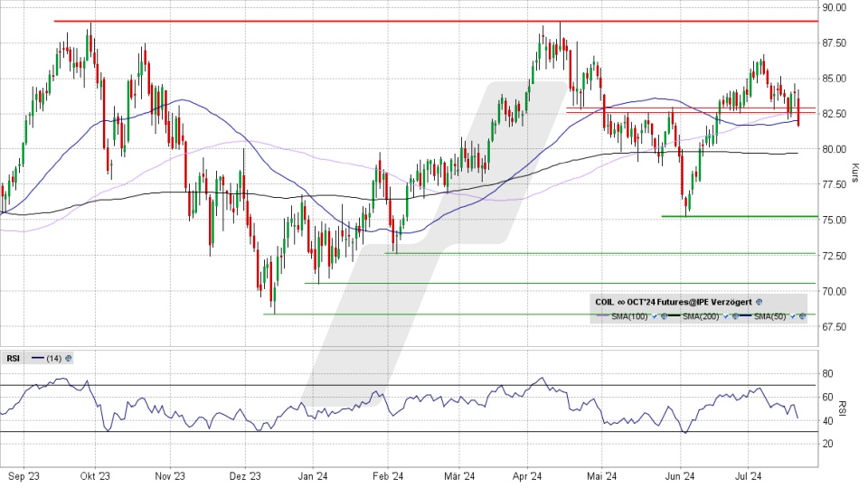The width and height of the screenshot is (868, 488).
Task: Click the 'RSI' panel label
Action: (x=14, y=359)
